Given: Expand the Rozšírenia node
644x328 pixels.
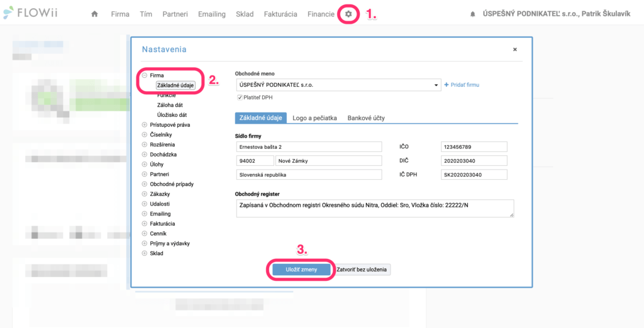Looking at the screenshot, I should click(145, 145).
